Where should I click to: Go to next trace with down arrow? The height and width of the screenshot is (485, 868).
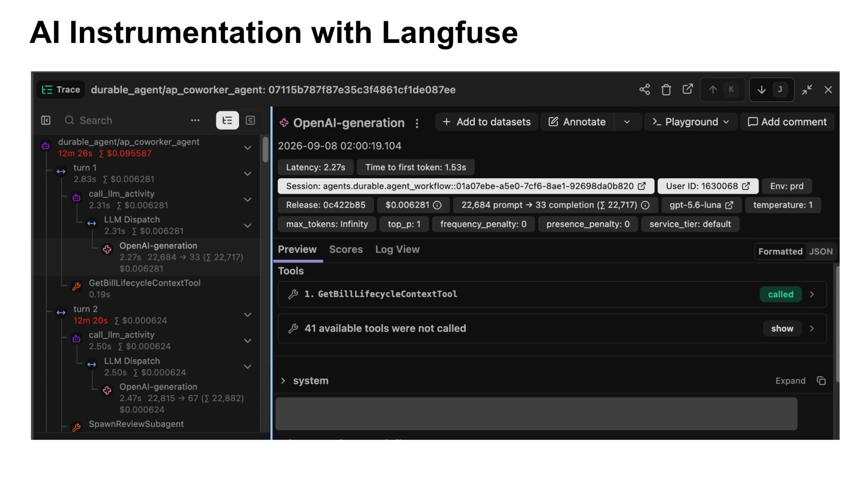(x=771, y=90)
